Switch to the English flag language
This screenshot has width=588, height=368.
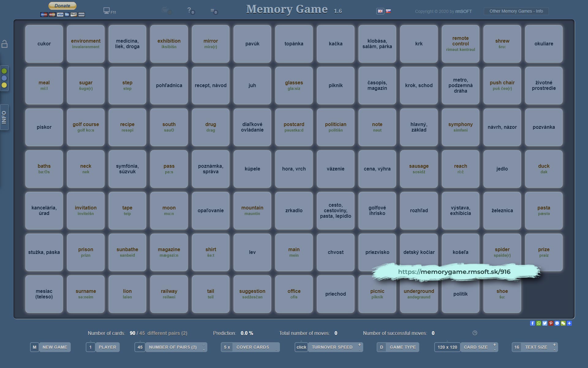[x=380, y=11]
